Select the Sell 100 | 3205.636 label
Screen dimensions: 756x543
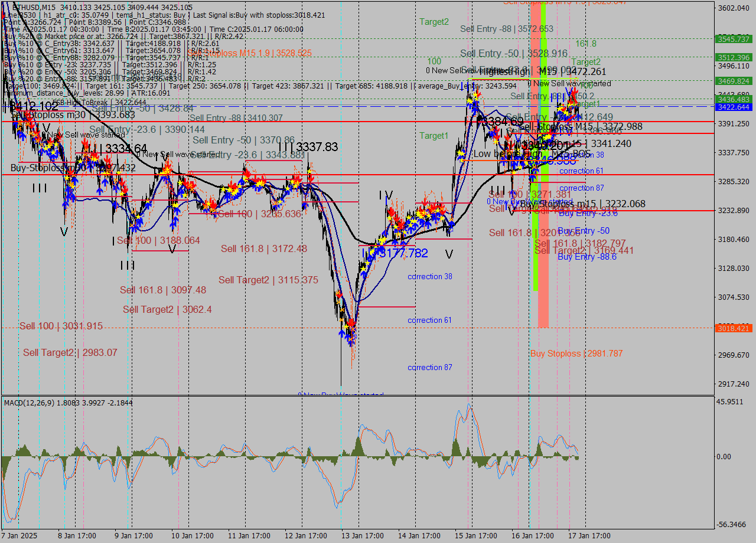[260, 214]
